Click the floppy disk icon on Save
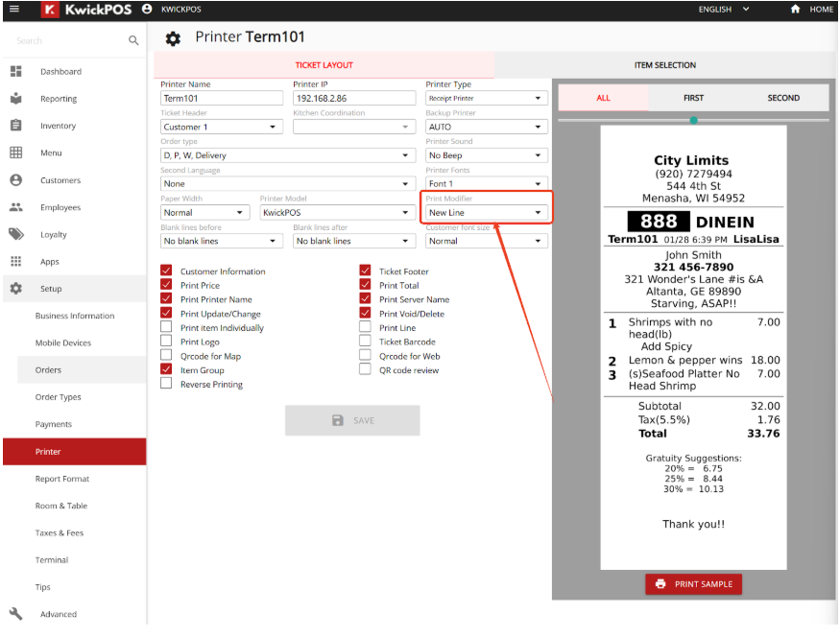The height and width of the screenshot is (637, 840). (x=338, y=420)
